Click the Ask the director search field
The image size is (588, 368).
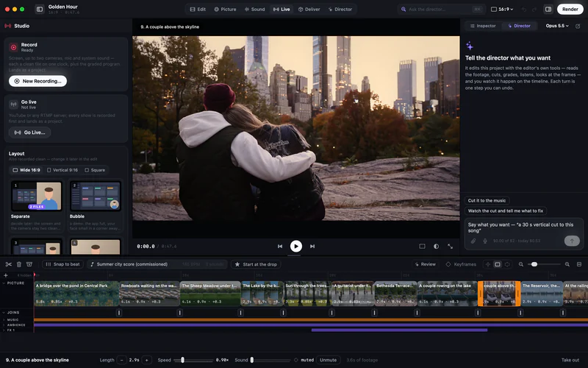[442, 9]
